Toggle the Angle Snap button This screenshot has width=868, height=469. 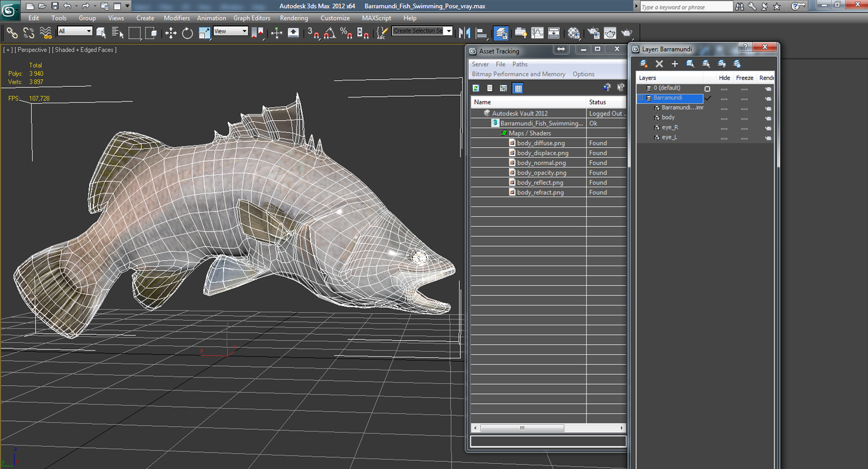(x=330, y=33)
